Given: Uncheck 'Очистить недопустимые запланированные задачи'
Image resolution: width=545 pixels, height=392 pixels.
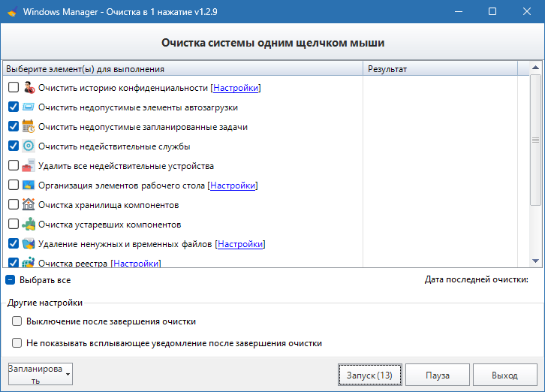Looking at the screenshot, I should 14,126.
